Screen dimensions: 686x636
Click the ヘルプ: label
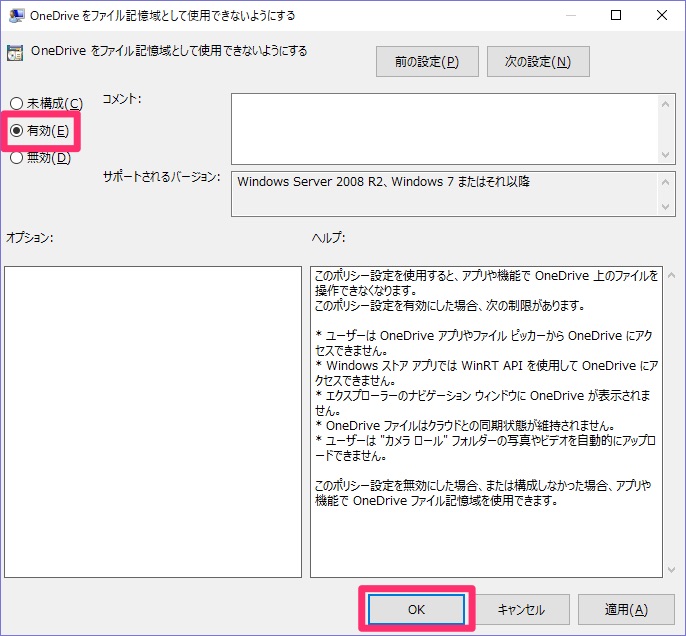329,238
